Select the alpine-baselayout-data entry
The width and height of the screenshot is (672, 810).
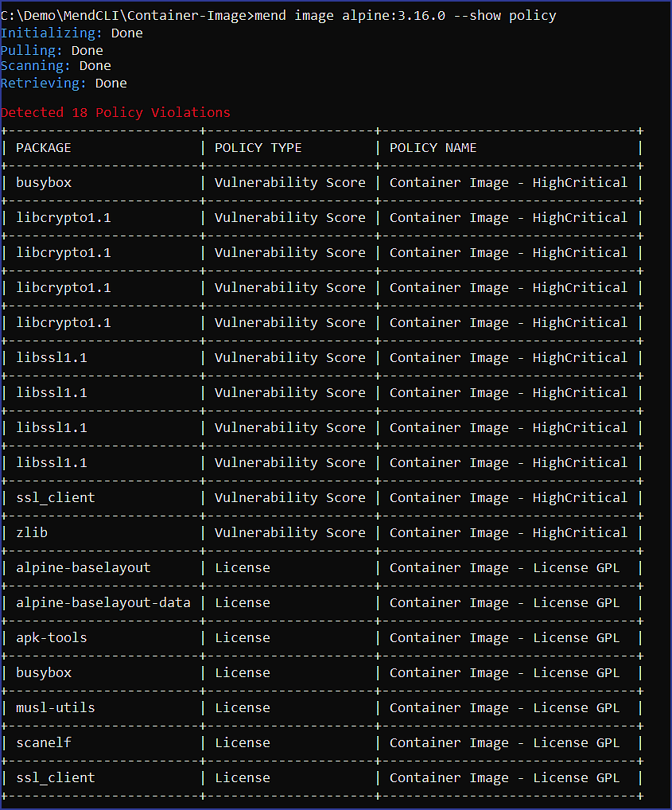(x=103, y=602)
